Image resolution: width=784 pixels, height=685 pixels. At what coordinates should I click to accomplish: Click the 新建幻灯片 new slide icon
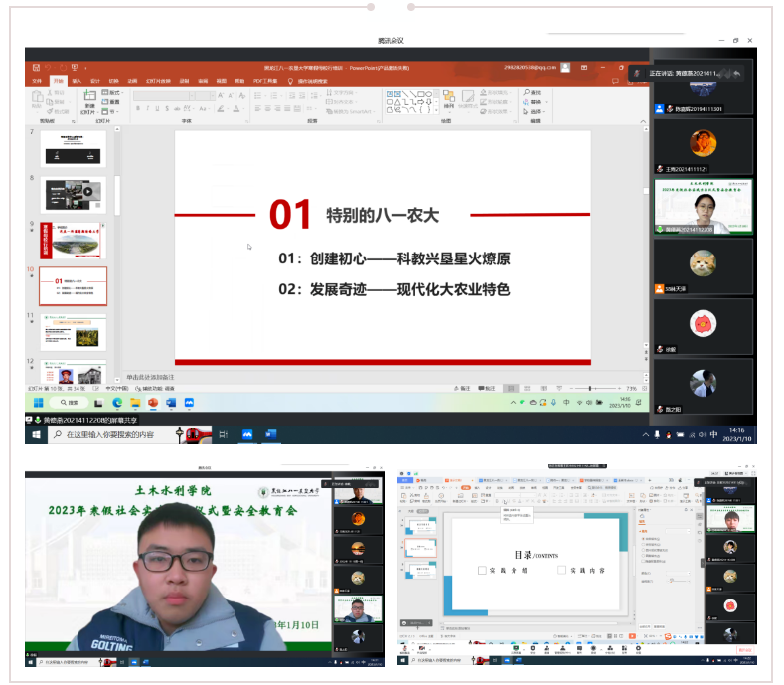pos(89,98)
